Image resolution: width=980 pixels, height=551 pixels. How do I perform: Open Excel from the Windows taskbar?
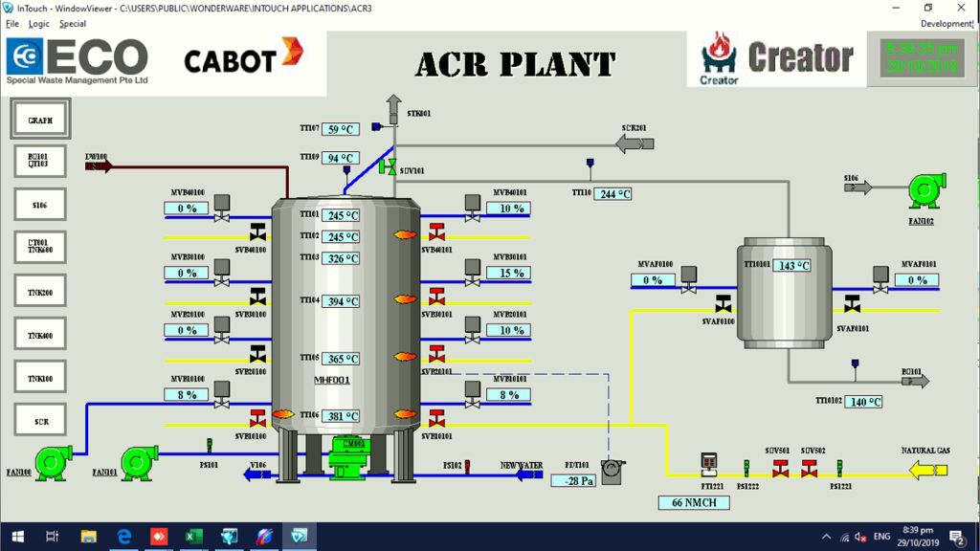(x=193, y=537)
